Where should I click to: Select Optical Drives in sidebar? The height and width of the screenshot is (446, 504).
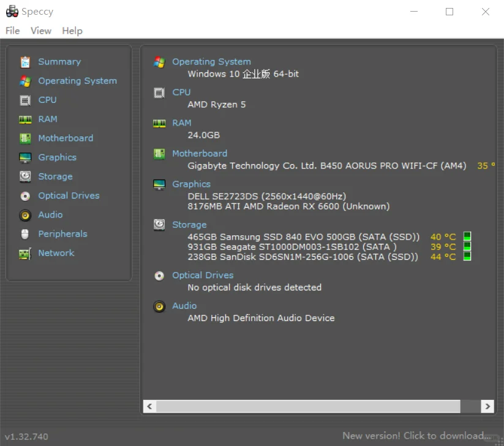[69, 195]
